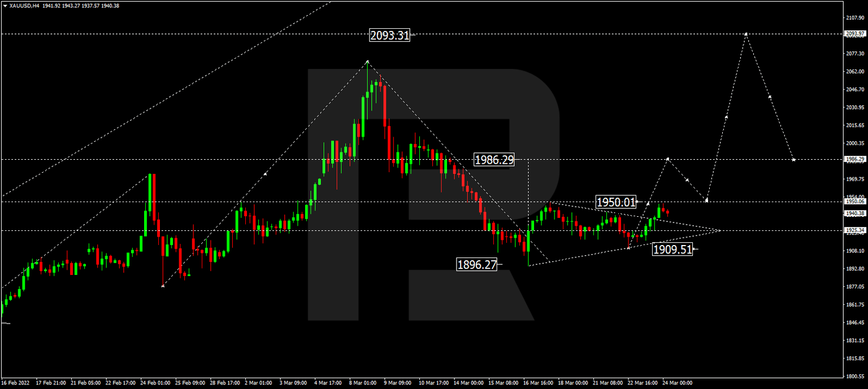Click the 2093.31 peak price annotation

[390, 36]
